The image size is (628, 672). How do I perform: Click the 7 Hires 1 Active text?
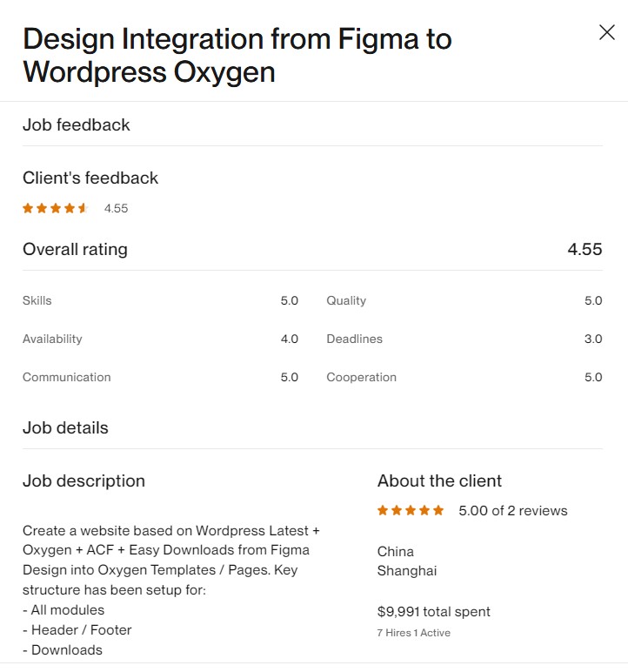pos(414,633)
